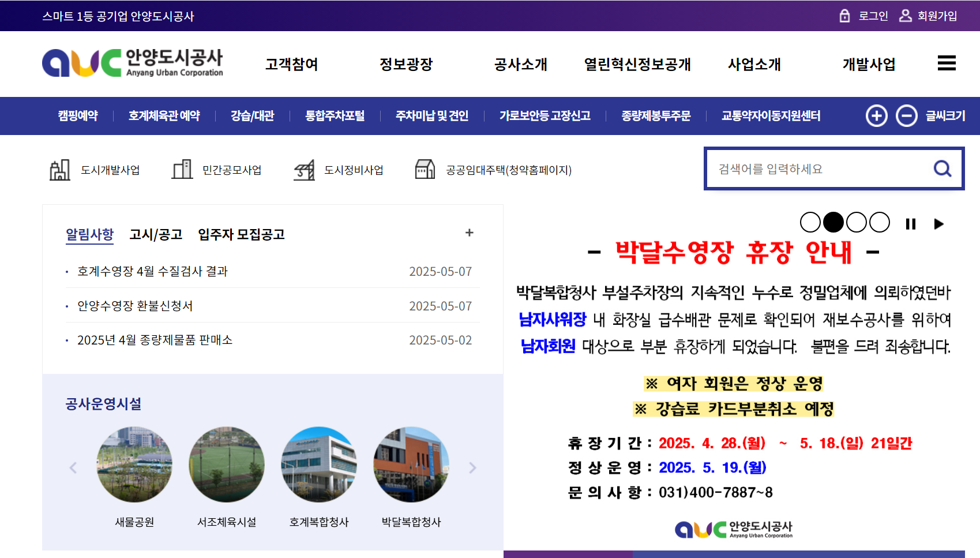Open 민간공모사업 building icon
Image resolution: width=980 pixels, height=558 pixels.
coord(182,170)
